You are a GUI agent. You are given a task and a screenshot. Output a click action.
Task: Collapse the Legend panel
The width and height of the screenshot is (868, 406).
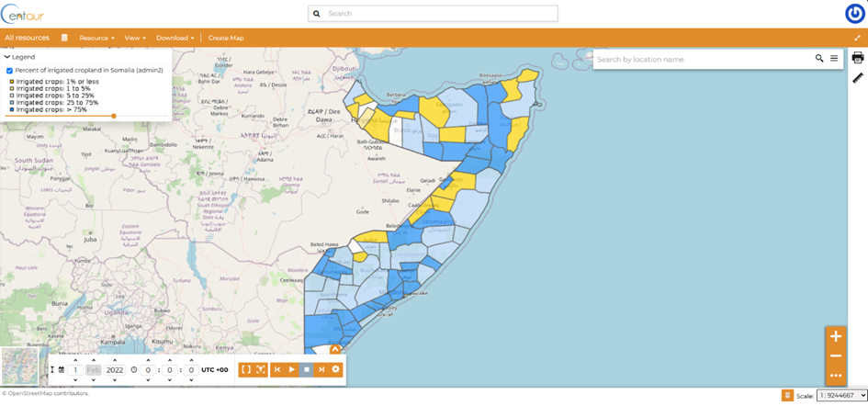(x=7, y=57)
